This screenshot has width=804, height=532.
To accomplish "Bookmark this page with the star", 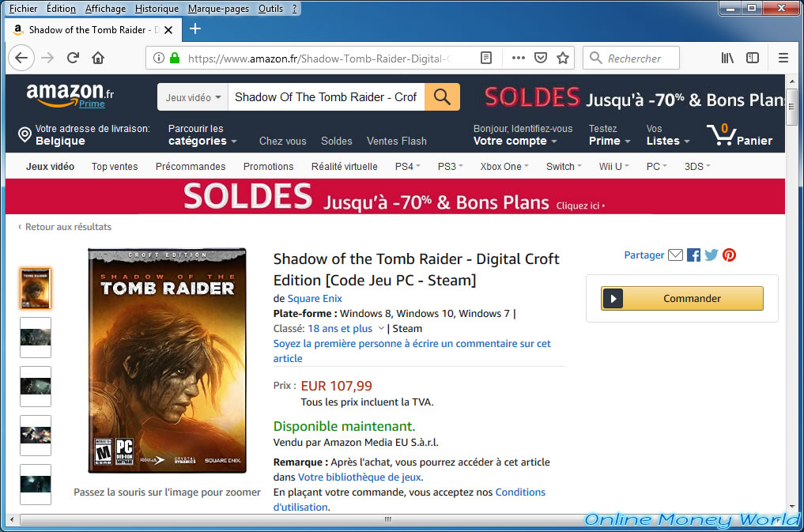I will click(x=563, y=58).
